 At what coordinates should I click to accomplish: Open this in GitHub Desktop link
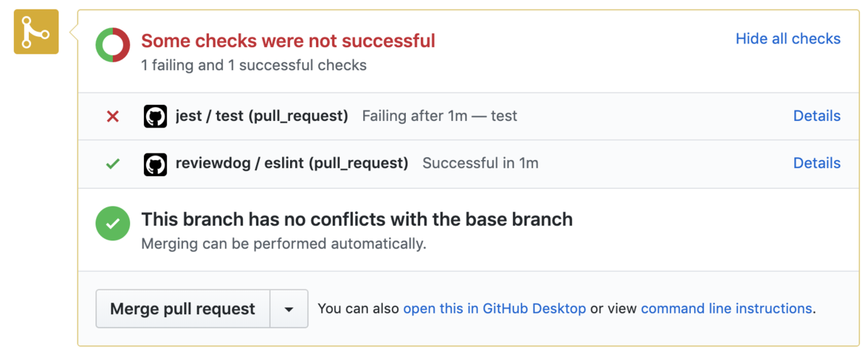[x=494, y=308]
